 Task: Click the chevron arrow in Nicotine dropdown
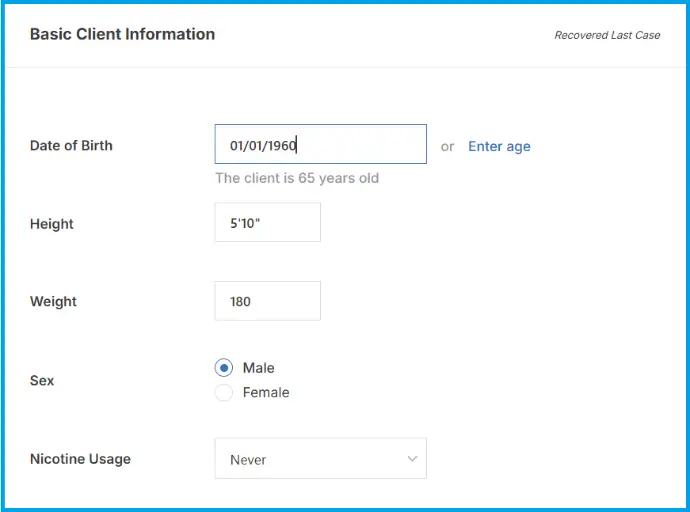(412, 459)
